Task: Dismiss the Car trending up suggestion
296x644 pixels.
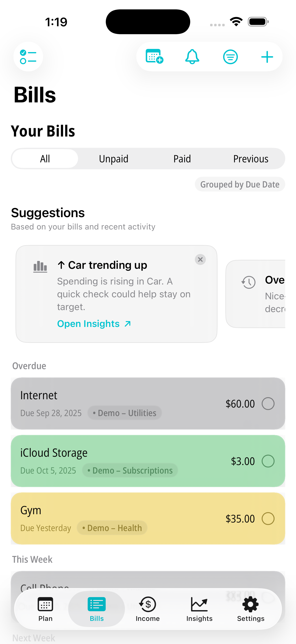Action: (200, 260)
